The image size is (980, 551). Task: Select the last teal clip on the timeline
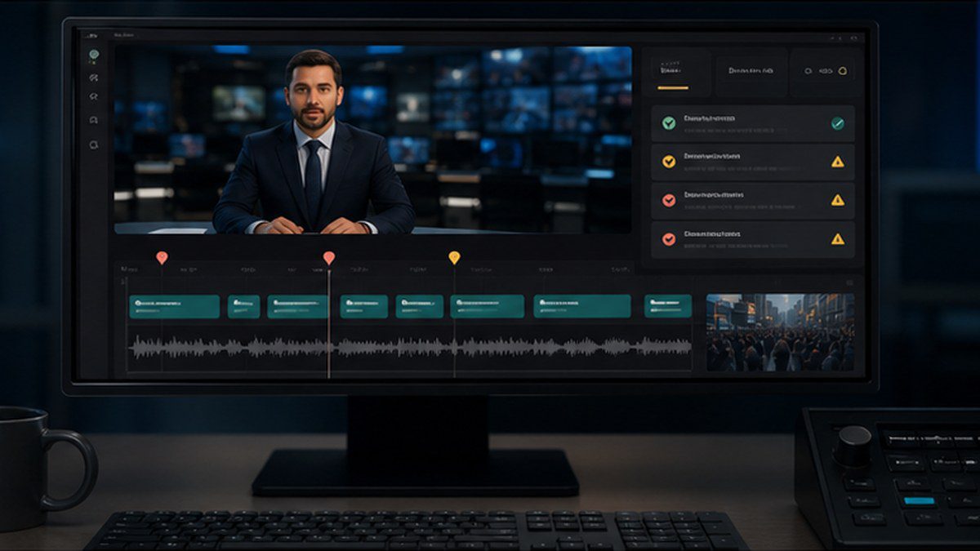(668, 306)
